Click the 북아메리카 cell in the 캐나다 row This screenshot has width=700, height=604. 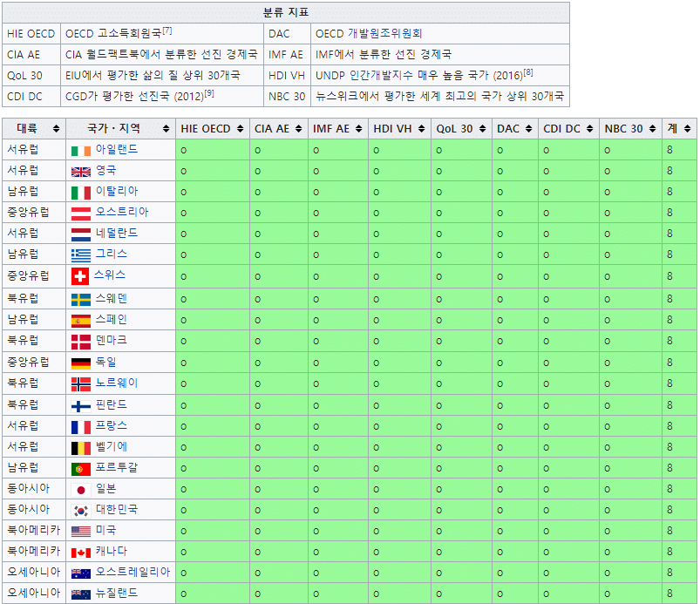tap(34, 552)
